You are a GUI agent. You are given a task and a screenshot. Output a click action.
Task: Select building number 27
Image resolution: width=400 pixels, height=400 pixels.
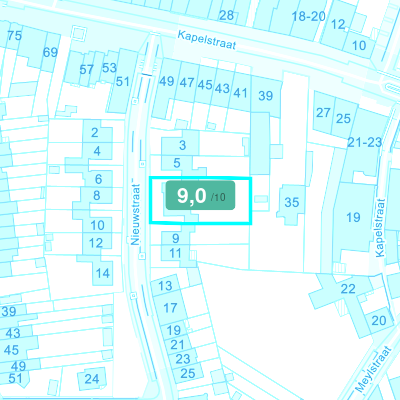(323, 113)
